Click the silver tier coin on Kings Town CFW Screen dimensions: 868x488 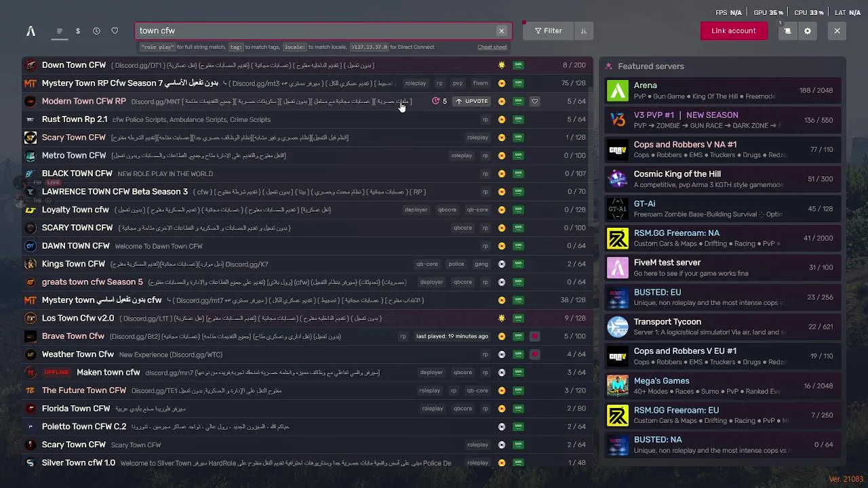point(502,264)
